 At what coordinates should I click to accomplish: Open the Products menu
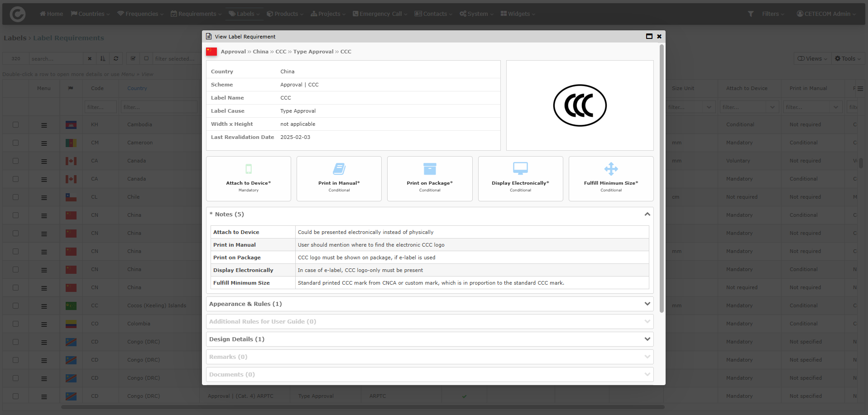285,14
